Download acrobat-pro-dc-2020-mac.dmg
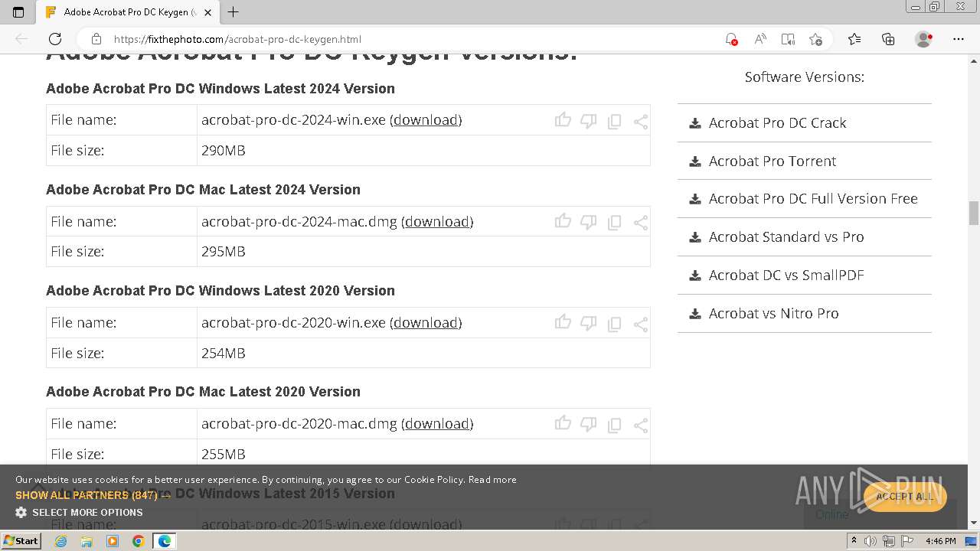Image resolution: width=980 pixels, height=551 pixels. pyautogui.click(x=437, y=424)
